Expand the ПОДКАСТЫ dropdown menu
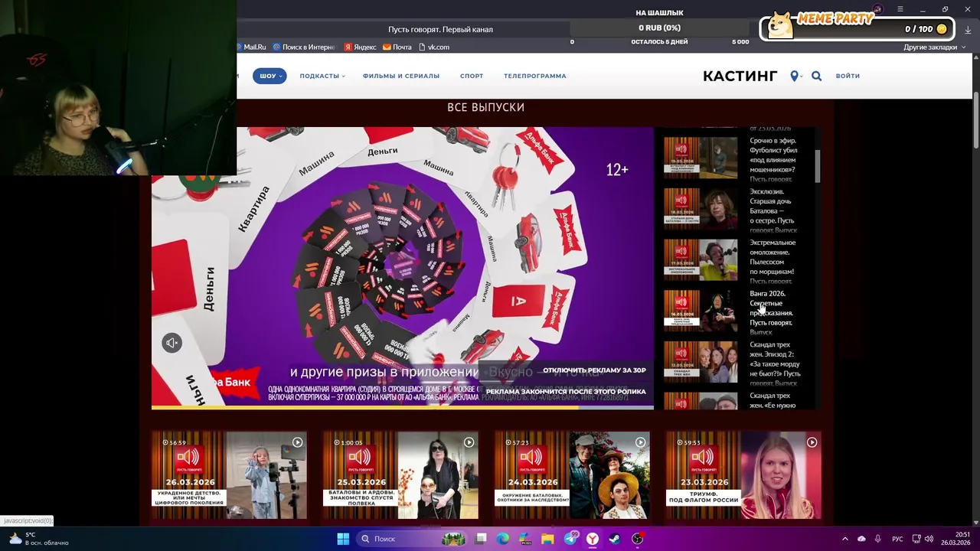The width and height of the screenshot is (980, 551). [322, 76]
